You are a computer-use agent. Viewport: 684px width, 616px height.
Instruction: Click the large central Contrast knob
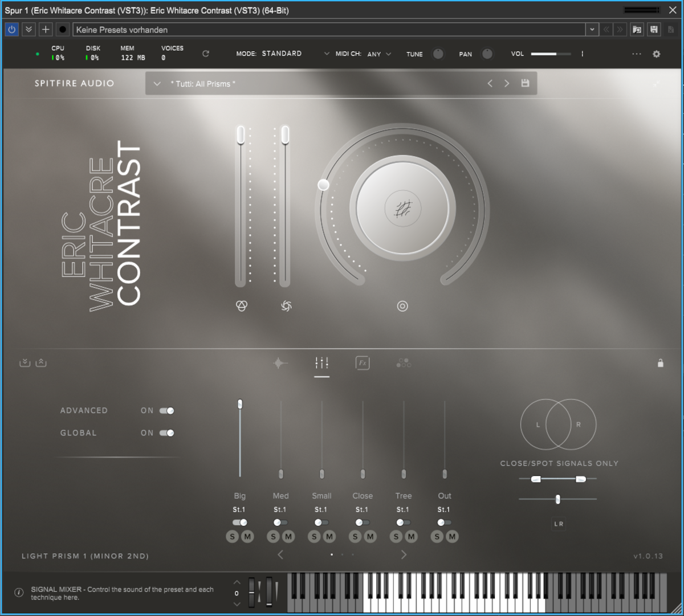tap(402, 209)
